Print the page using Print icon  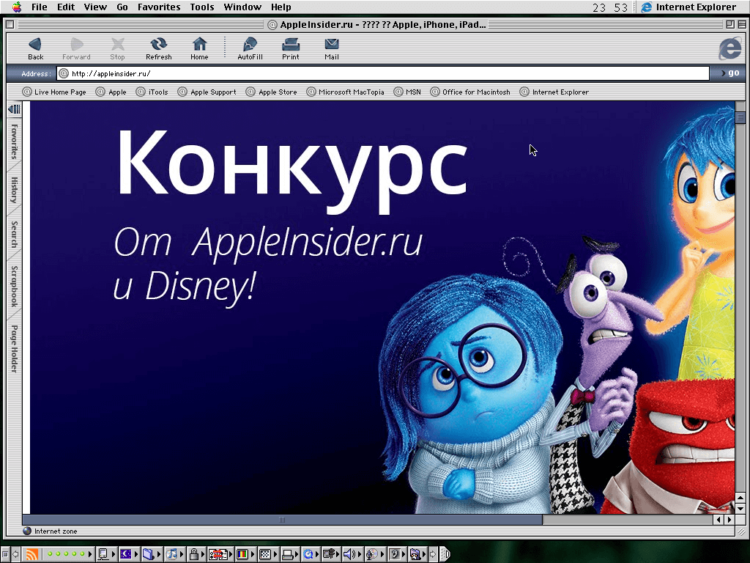290,49
